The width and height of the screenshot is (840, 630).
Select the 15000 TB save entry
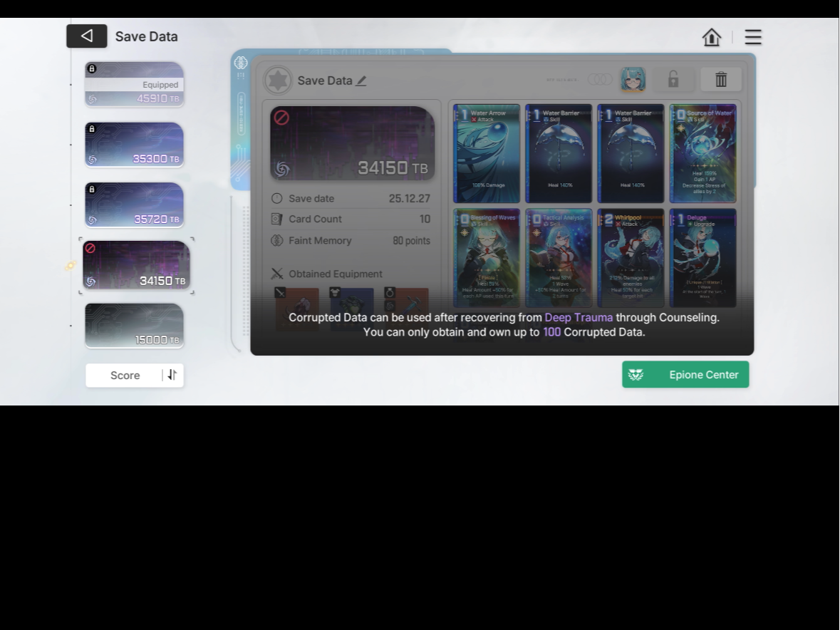pyautogui.click(x=134, y=326)
